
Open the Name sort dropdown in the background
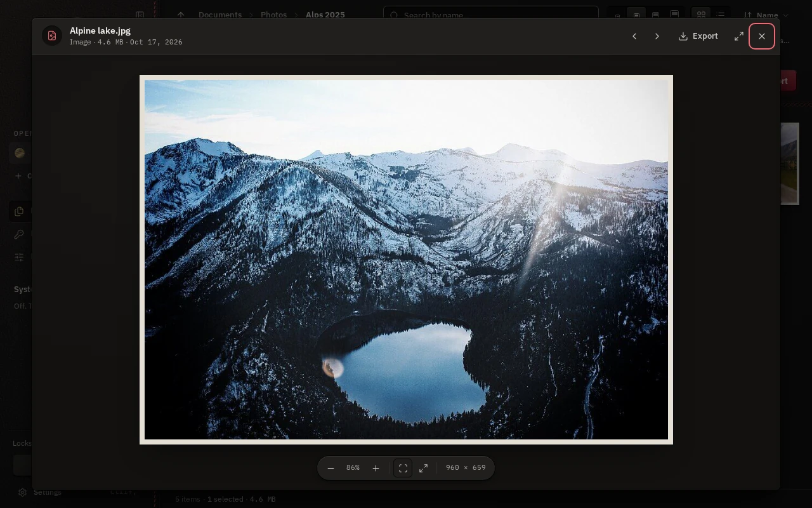pyautogui.click(x=766, y=15)
